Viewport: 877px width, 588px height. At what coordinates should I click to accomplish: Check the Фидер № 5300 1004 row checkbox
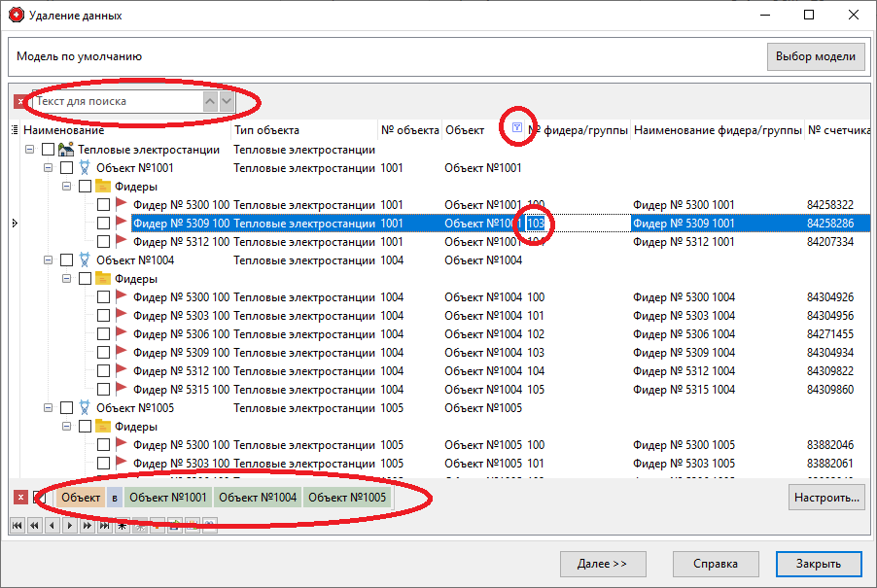[102, 296]
